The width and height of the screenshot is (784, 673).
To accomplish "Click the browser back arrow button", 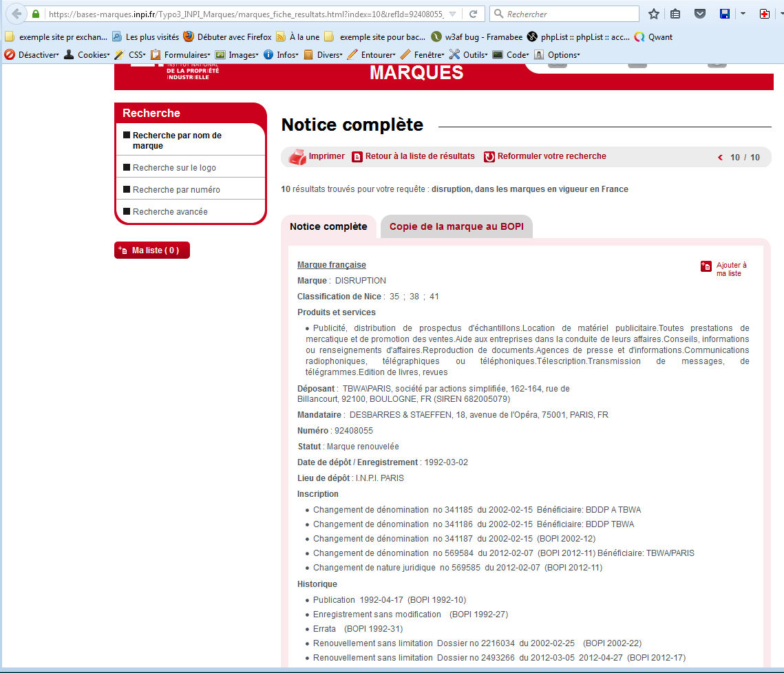I will tap(17, 14).
